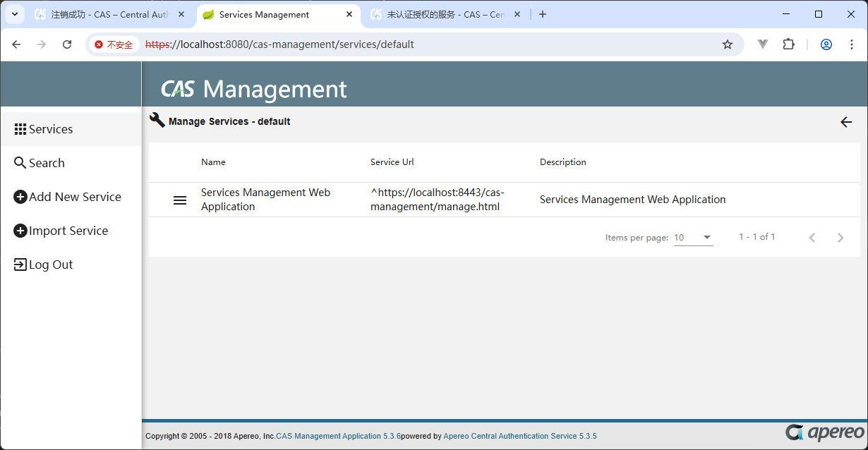This screenshot has width=868, height=450.
Task: Go to the next page of services
Action: pyautogui.click(x=840, y=238)
